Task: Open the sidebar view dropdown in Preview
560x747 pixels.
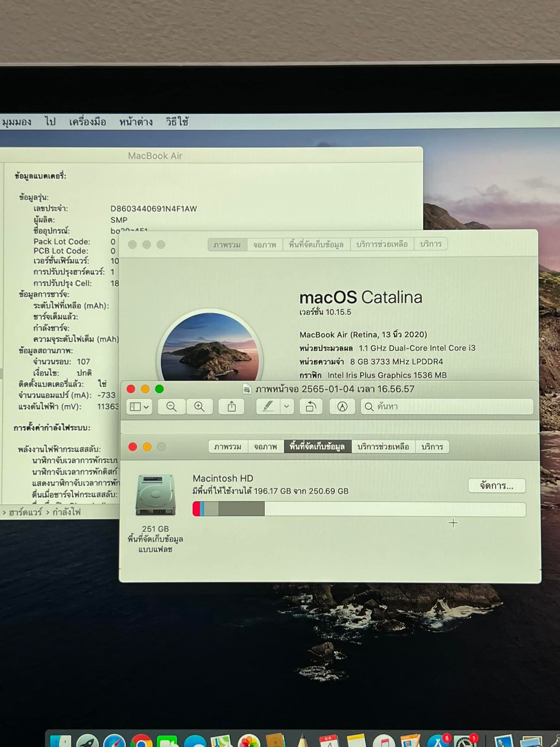Action: tap(139, 406)
